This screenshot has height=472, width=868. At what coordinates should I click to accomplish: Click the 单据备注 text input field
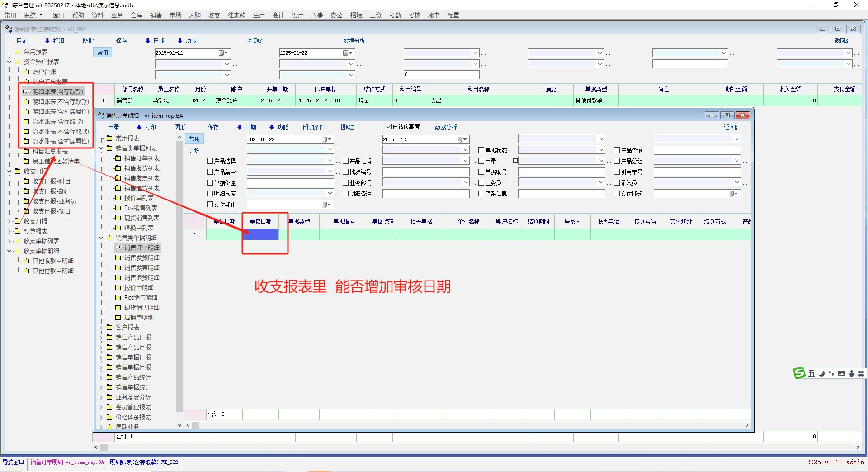pos(290,183)
